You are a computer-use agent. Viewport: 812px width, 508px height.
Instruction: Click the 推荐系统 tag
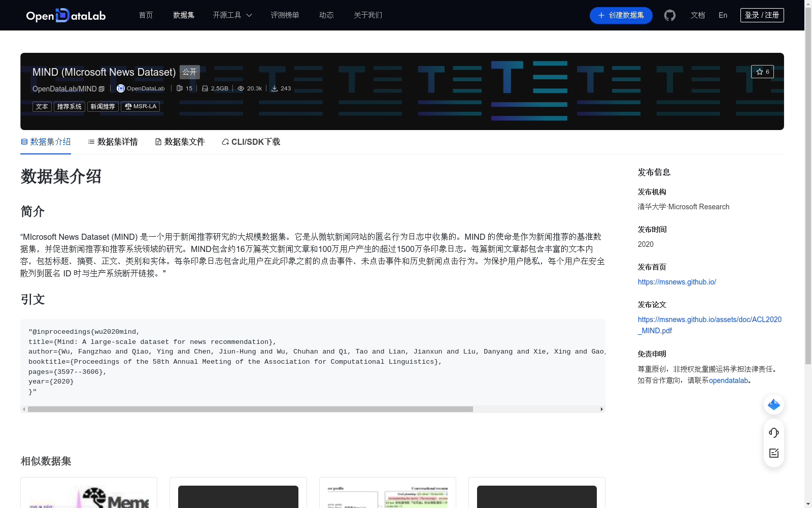coord(70,107)
